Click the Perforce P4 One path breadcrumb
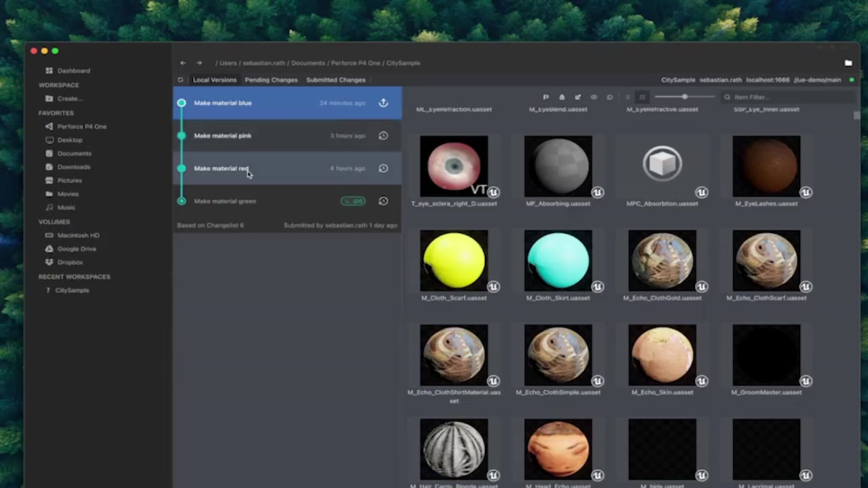Viewport: 868px width, 488px height. 356,63
